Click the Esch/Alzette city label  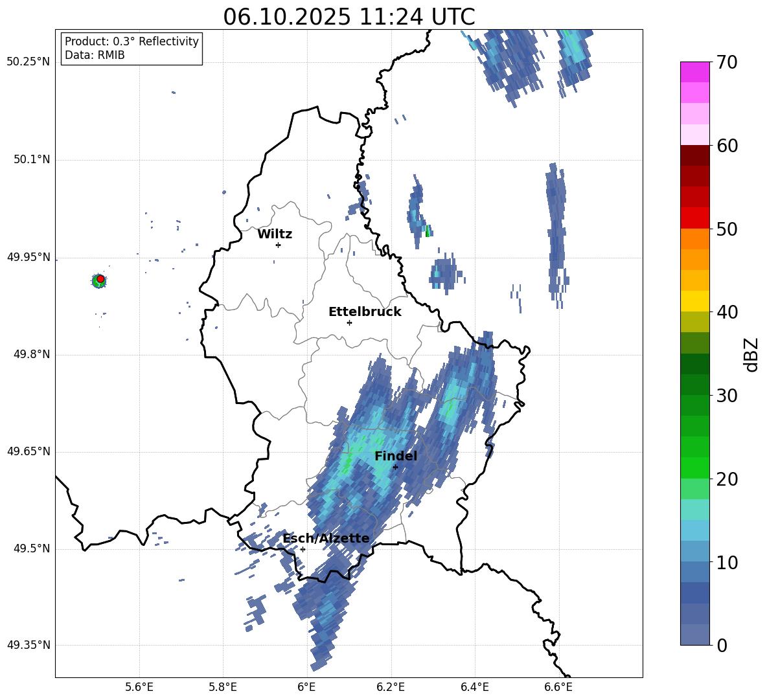pyautogui.click(x=326, y=539)
